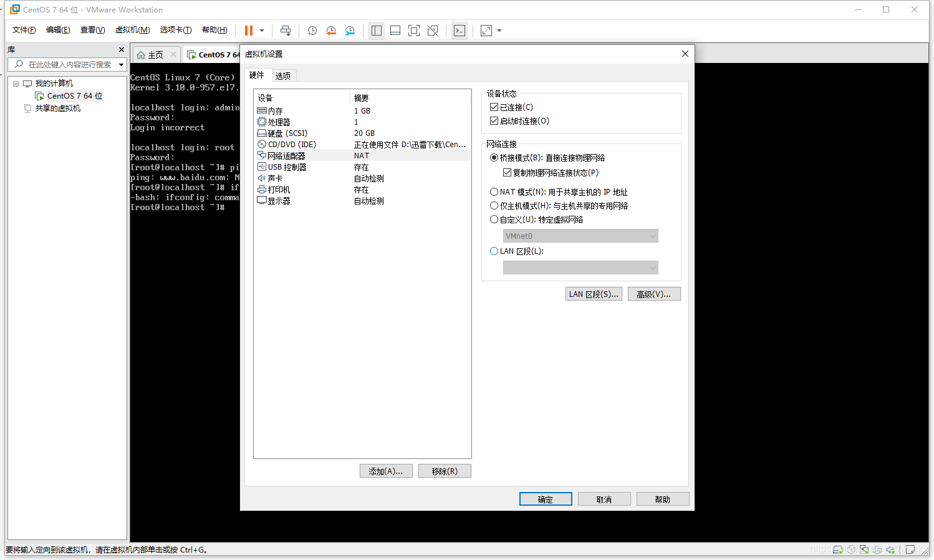Click 移除(R) button

click(x=445, y=471)
